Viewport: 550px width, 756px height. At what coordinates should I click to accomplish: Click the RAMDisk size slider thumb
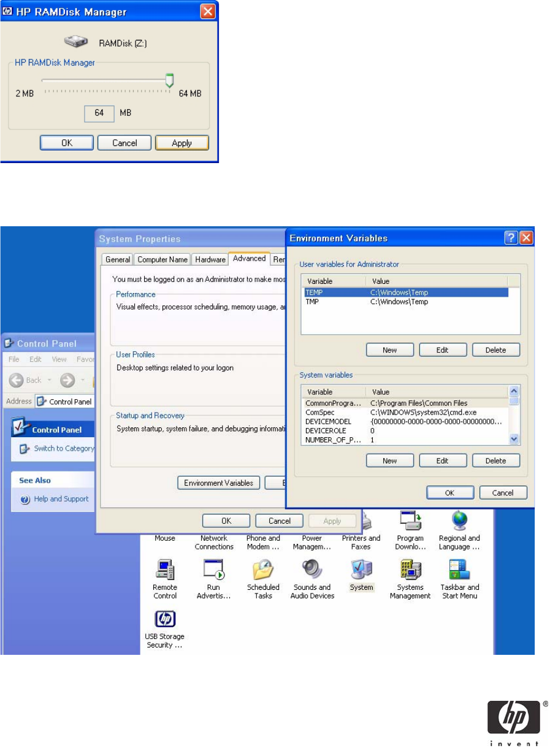point(170,80)
